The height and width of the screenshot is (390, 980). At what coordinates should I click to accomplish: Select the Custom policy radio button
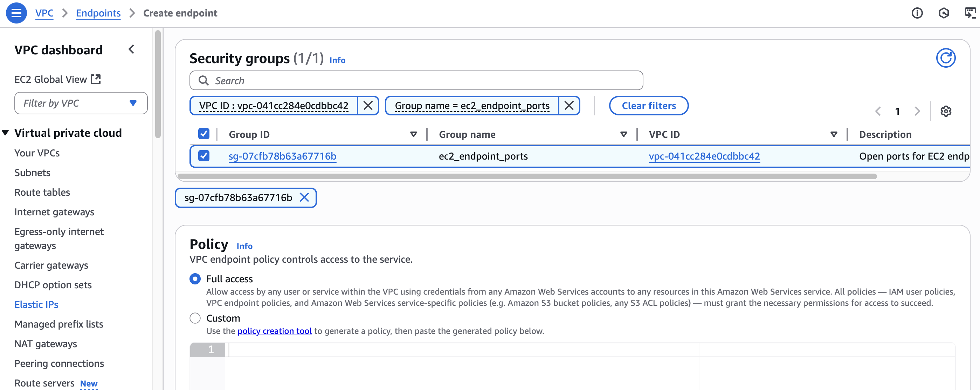tap(195, 318)
